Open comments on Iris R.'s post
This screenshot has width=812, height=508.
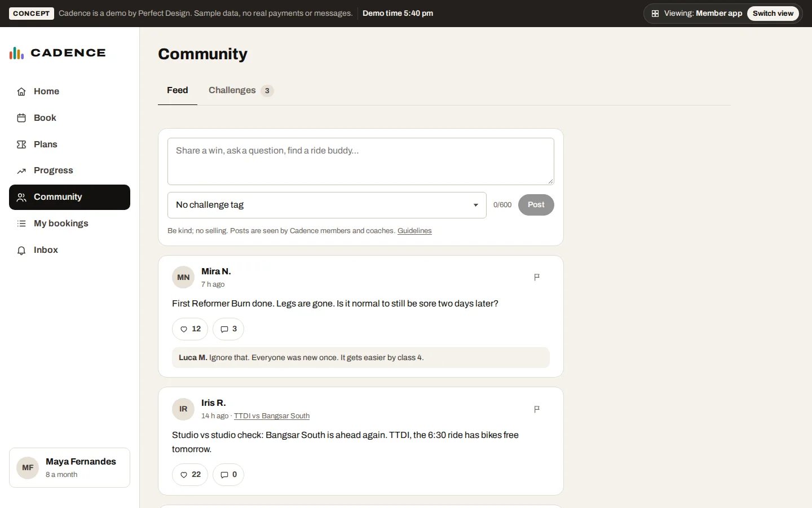click(x=228, y=475)
